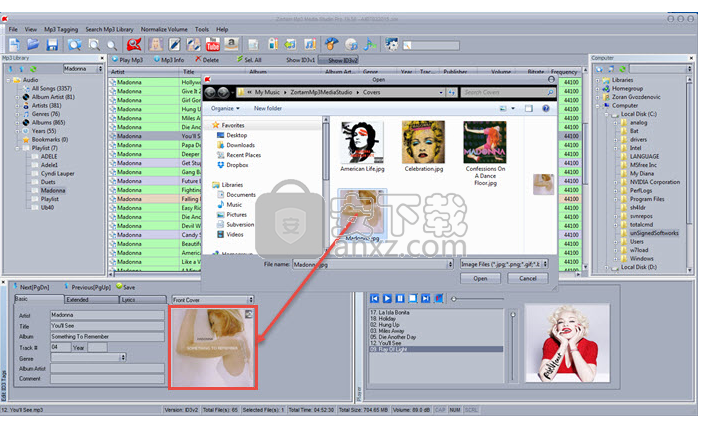Stop playback in the player panel

point(413,299)
